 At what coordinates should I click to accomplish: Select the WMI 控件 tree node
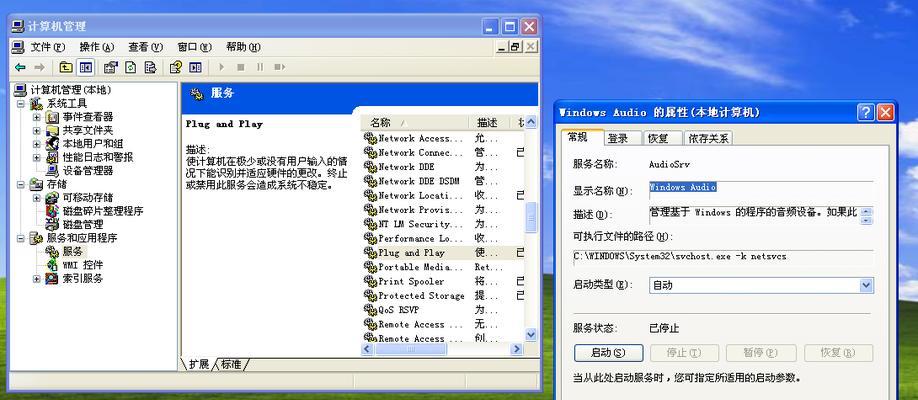tap(83, 265)
